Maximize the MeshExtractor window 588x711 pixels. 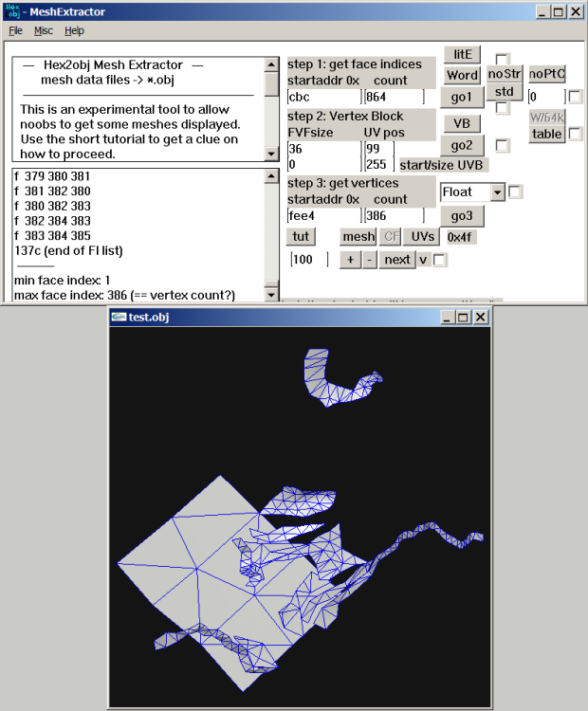point(559,11)
